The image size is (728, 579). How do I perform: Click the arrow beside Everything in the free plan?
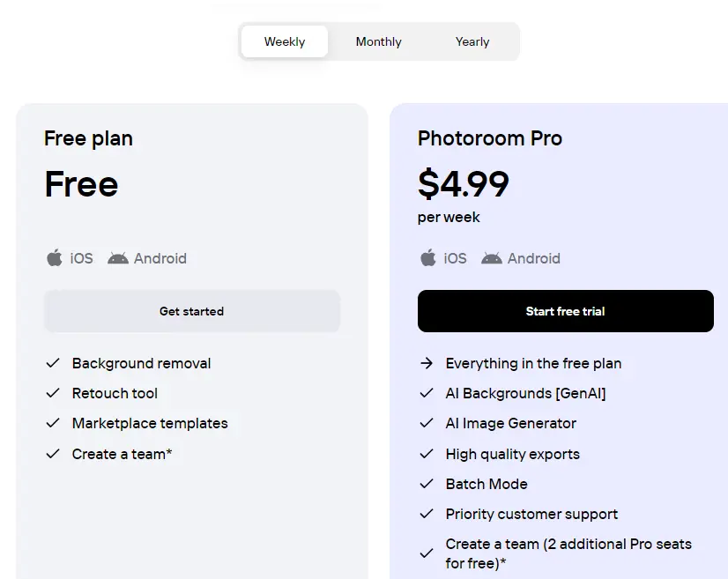point(427,363)
